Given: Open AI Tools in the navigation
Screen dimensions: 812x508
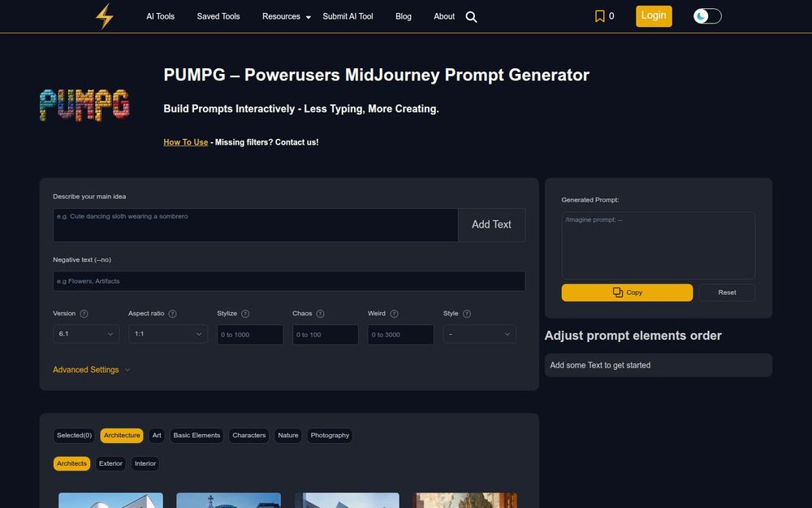Looking at the screenshot, I should 160,16.
